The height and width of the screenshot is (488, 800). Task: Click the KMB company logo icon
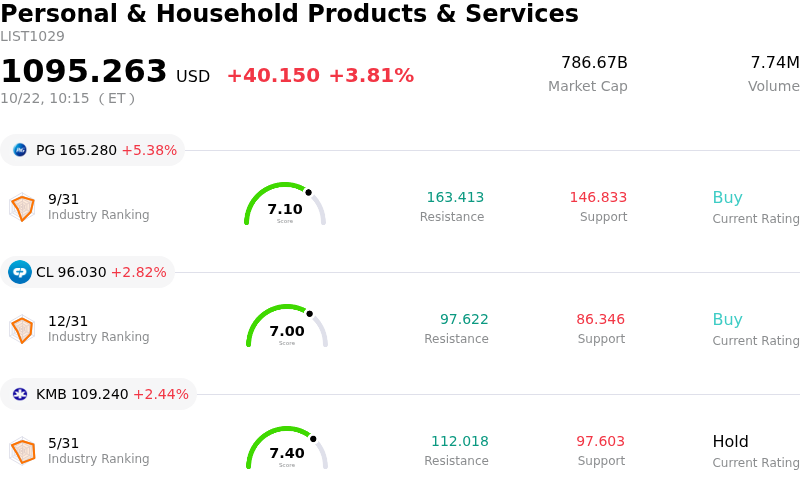pyautogui.click(x=20, y=394)
